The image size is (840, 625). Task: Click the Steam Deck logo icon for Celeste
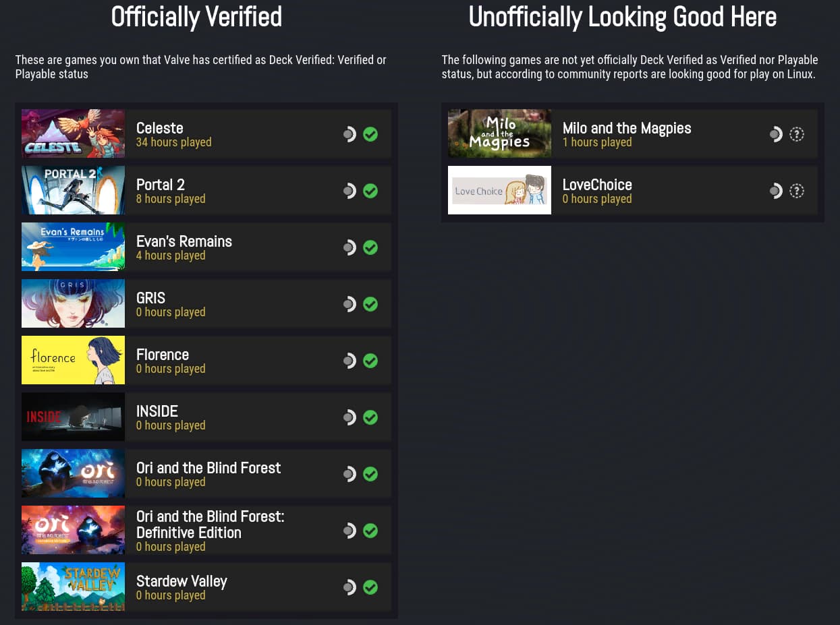pyautogui.click(x=349, y=134)
